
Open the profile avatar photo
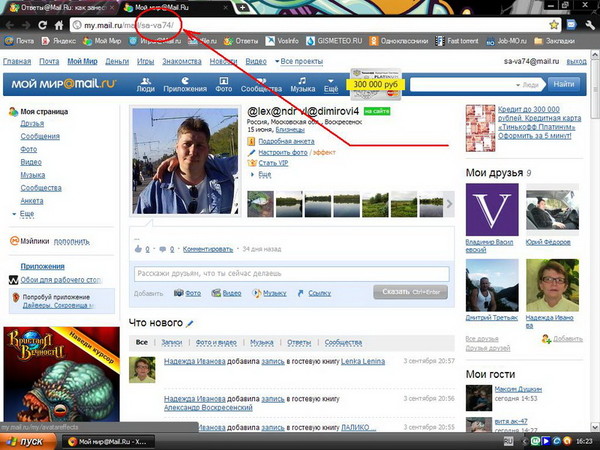(185, 161)
